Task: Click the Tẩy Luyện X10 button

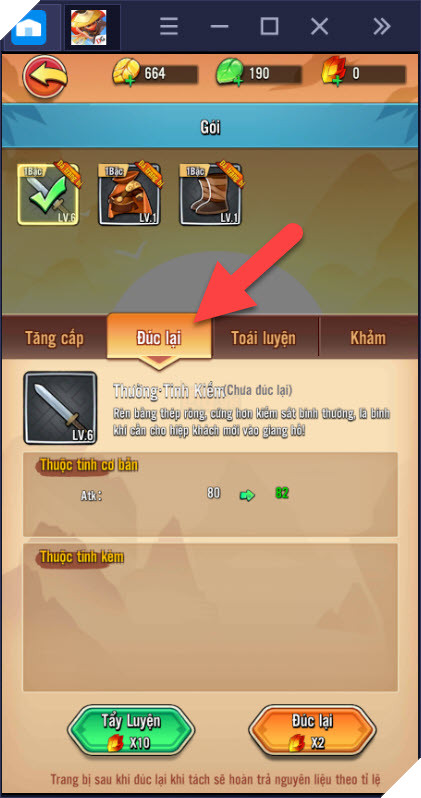Action: coord(131,731)
